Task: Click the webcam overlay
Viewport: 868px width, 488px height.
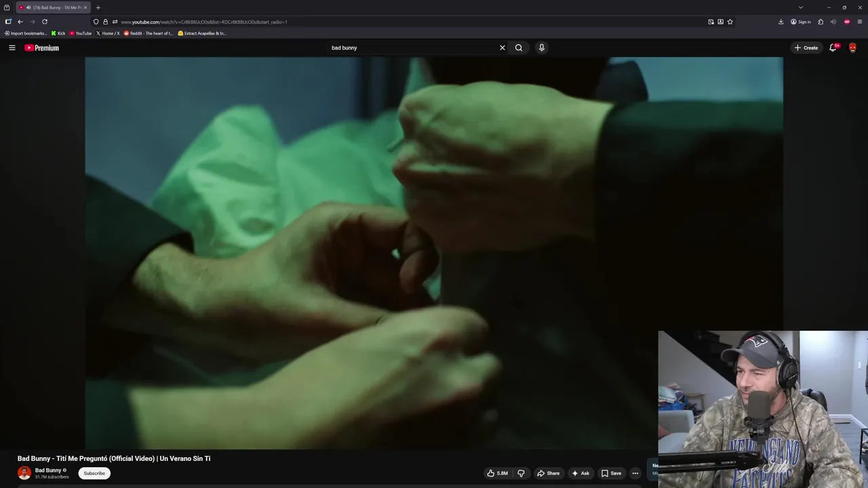Action: (x=763, y=409)
